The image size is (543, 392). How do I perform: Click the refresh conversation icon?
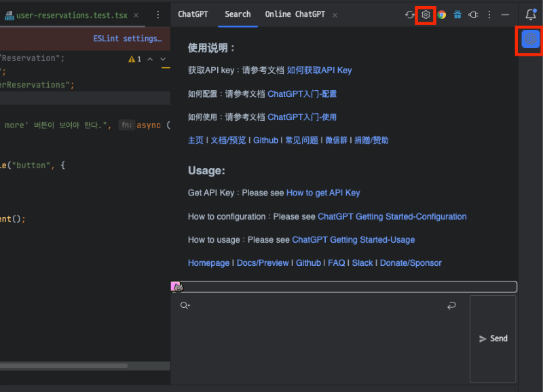pos(411,14)
